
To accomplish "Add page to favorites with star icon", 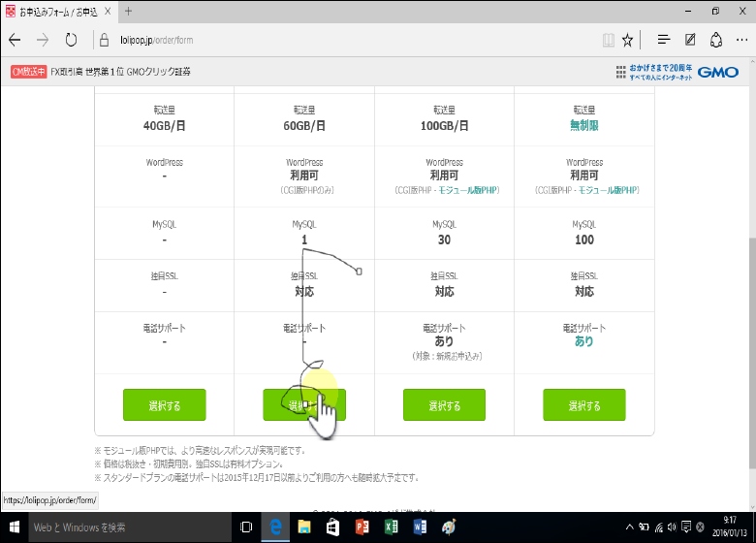I will click(x=627, y=40).
